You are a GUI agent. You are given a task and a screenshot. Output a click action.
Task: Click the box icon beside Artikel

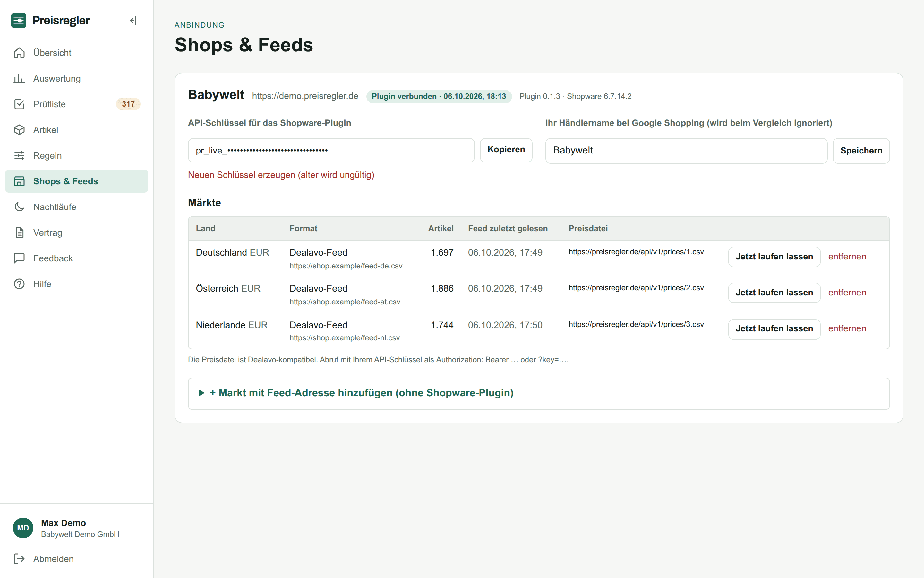pos(19,130)
